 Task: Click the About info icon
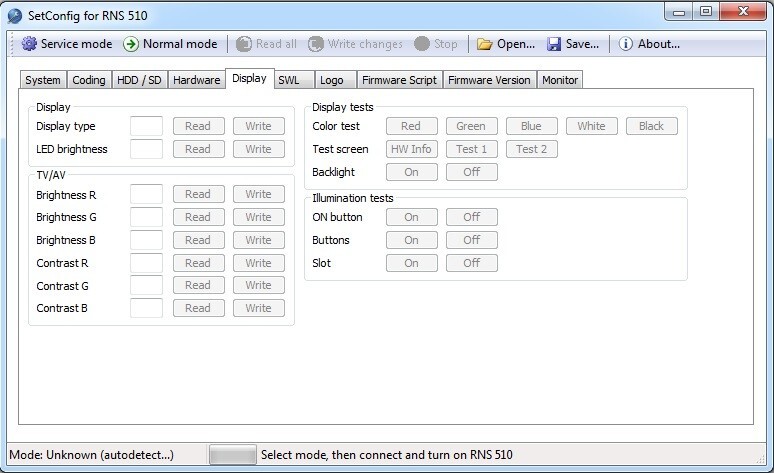[625, 44]
